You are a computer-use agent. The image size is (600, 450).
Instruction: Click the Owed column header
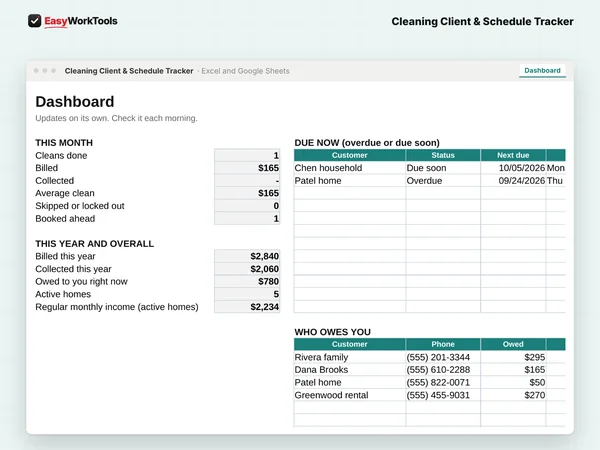pos(513,344)
